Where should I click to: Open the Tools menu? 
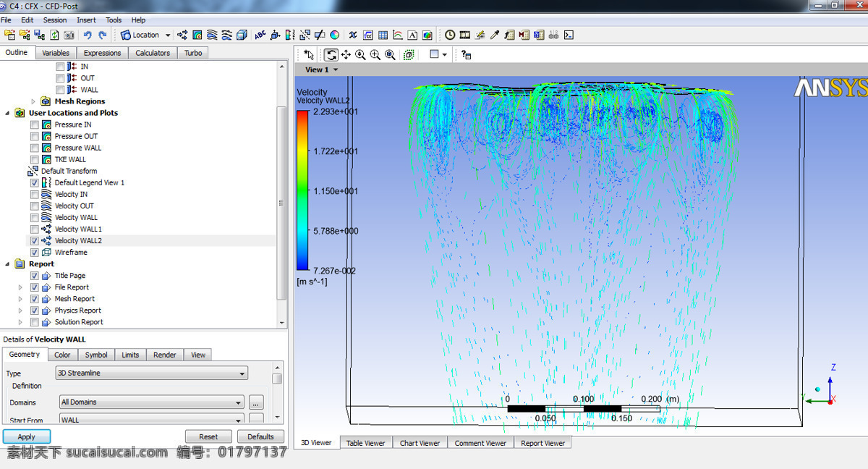point(114,20)
